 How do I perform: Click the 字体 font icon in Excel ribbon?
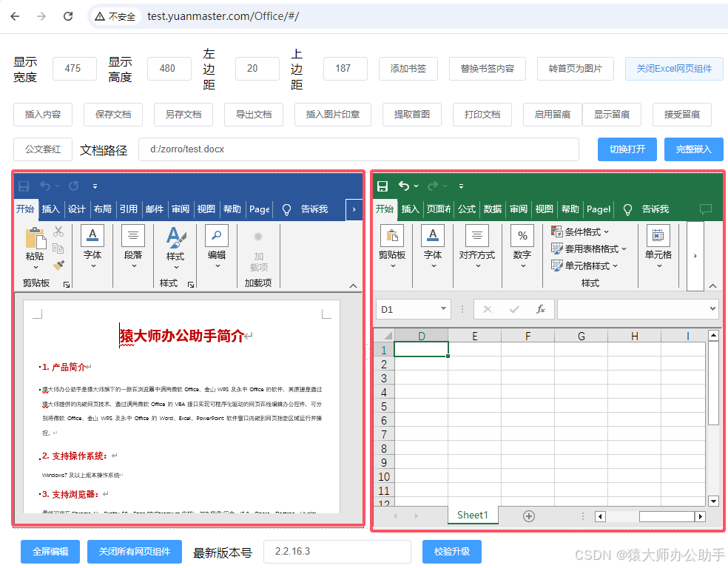[433, 235]
